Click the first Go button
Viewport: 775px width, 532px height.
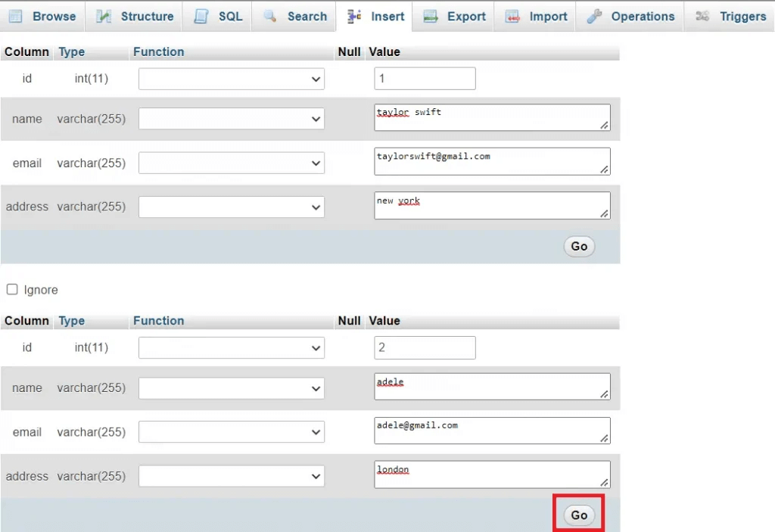(x=578, y=246)
